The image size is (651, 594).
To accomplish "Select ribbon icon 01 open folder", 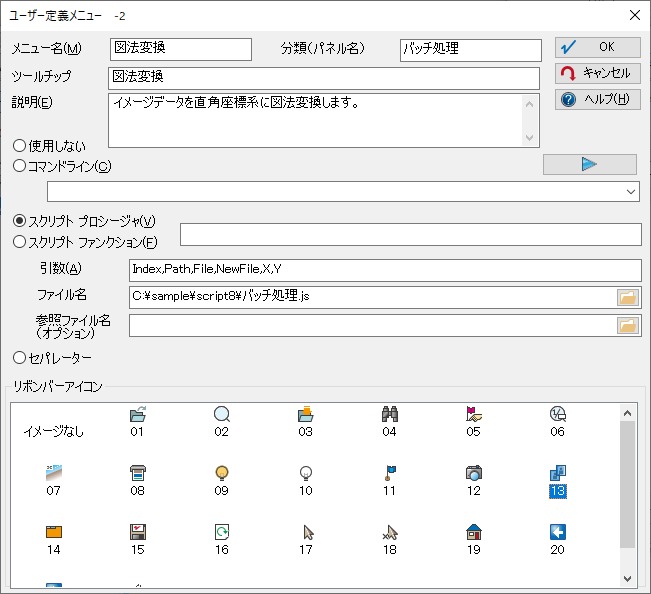I will (137, 421).
